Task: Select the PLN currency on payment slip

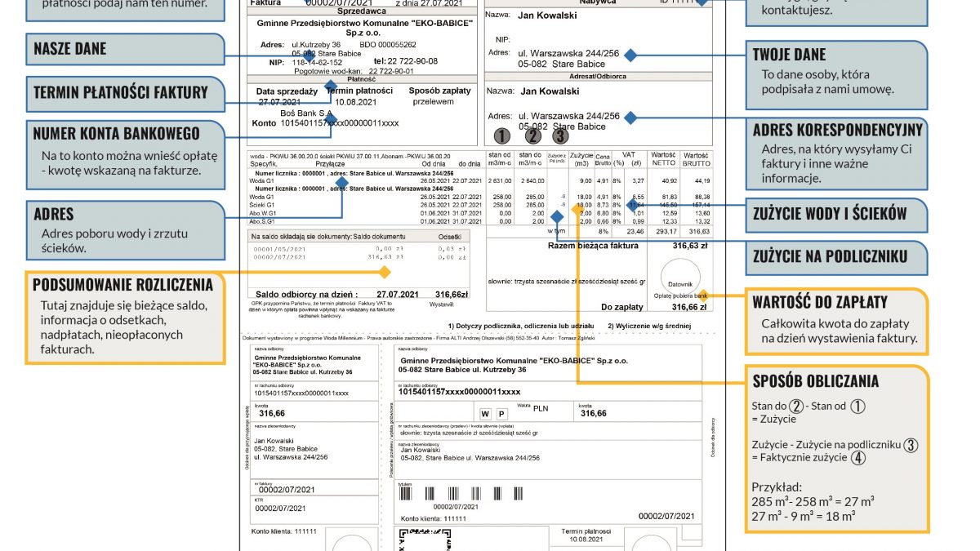Action: click(541, 411)
